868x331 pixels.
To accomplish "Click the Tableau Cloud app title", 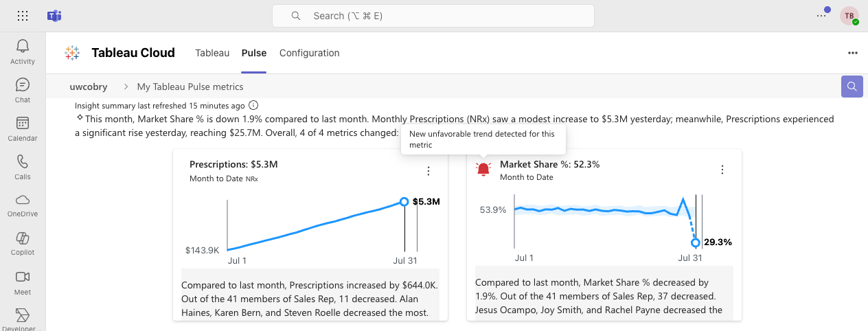I will pyautogui.click(x=133, y=53).
